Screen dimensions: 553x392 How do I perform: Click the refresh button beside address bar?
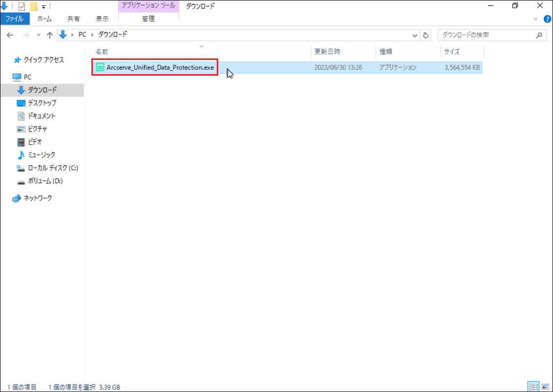[x=426, y=35]
